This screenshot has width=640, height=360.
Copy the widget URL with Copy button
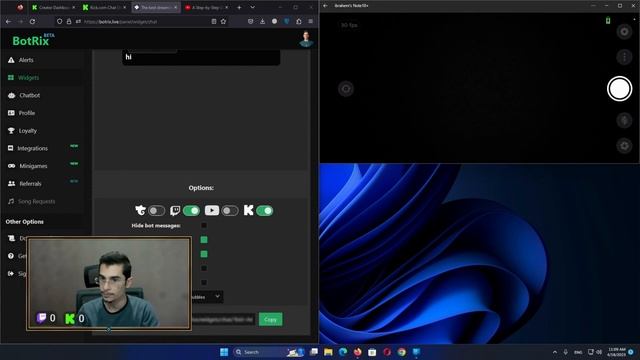(270, 319)
